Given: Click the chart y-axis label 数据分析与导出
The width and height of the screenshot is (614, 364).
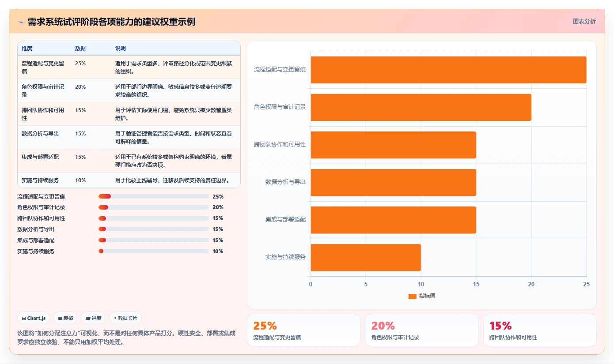Looking at the screenshot, I should point(285,182).
